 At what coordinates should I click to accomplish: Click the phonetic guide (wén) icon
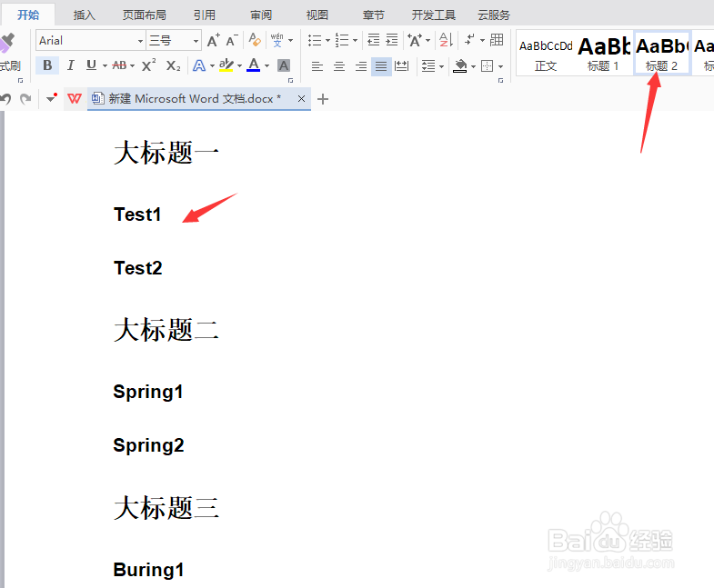[277, 40]
